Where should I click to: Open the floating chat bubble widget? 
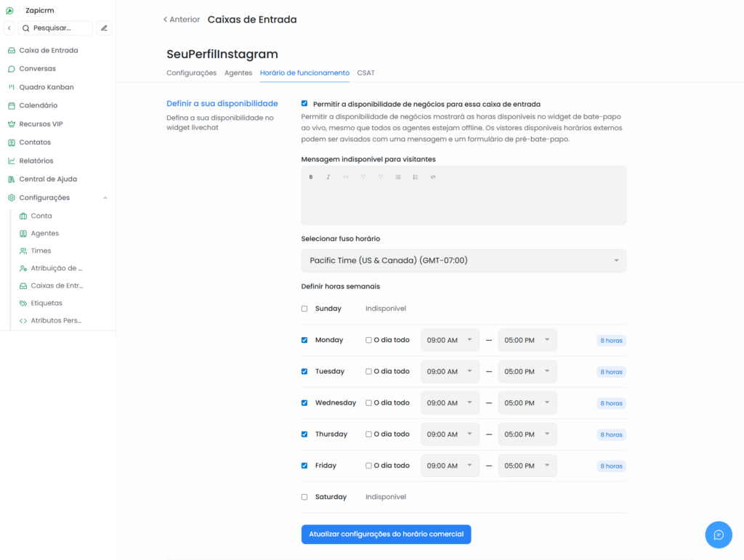click(718, 535)
